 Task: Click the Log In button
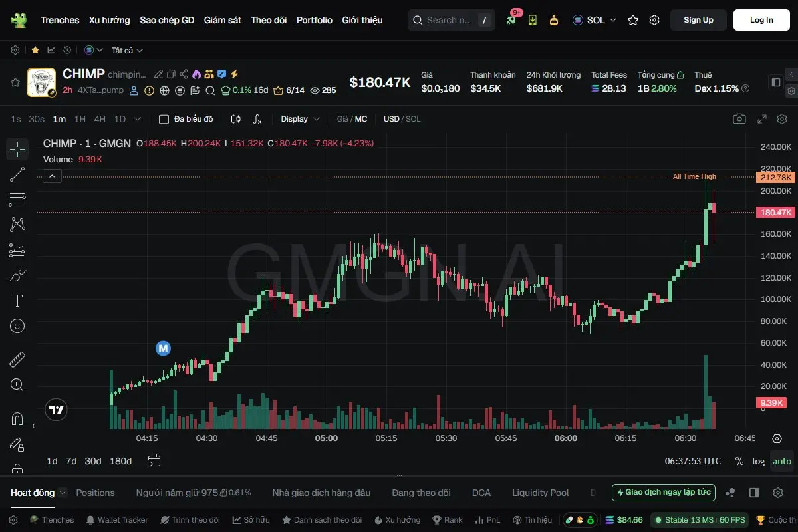tap(761, 20)
